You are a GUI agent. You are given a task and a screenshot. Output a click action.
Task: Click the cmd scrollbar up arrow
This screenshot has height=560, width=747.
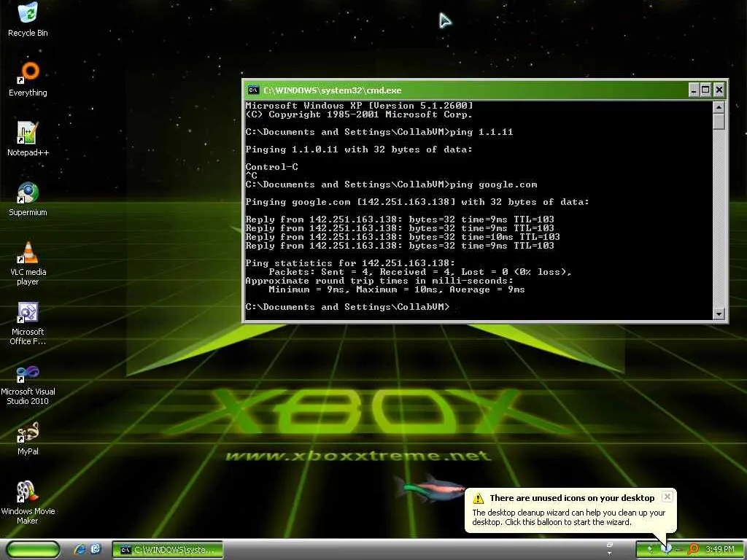pyautogui.click(x=719, y=107)
